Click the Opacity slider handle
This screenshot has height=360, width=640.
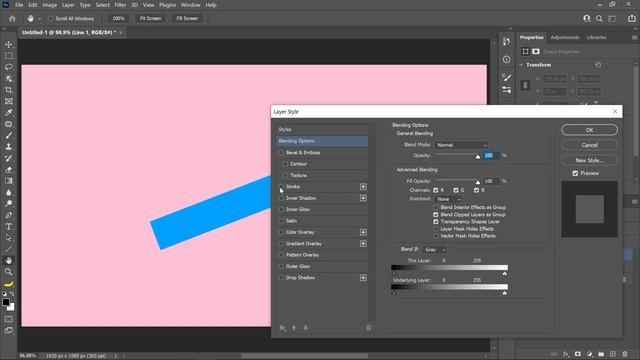tap(478, 157)
